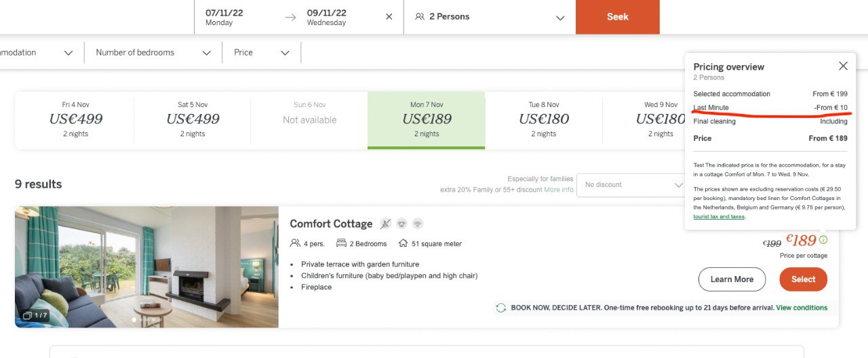The height and width of the screenshot is (358, 868).
Task: Click the persons icon in search bar
Action: pyautogui.click(x=420, y=17)
